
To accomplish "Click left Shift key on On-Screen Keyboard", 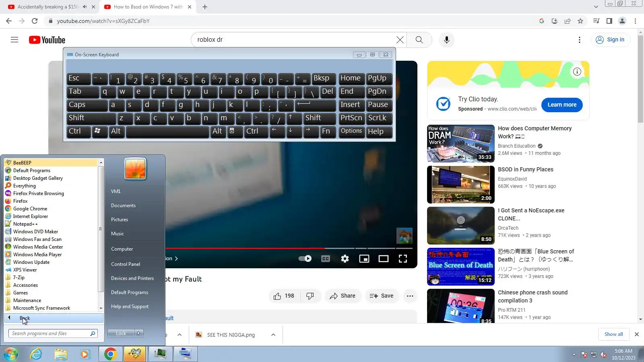I will click(91, 118).
